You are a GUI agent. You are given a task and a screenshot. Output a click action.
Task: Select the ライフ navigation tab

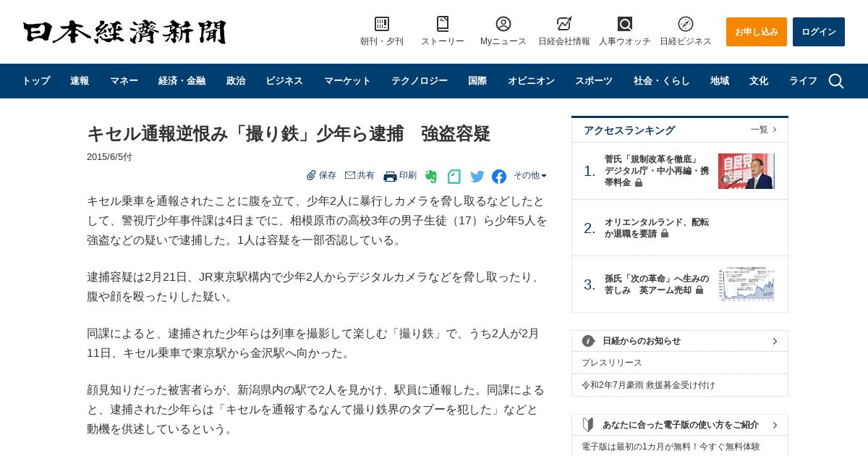[x=803, y=81]
